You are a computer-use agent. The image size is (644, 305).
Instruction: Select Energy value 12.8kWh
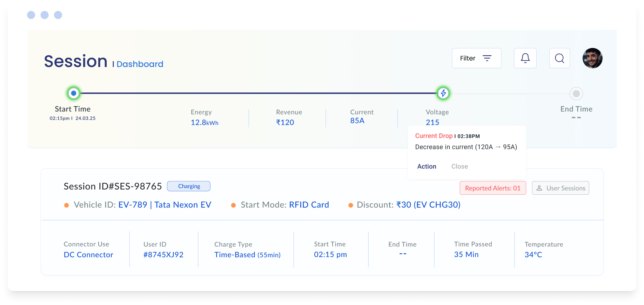click(205, 123)
